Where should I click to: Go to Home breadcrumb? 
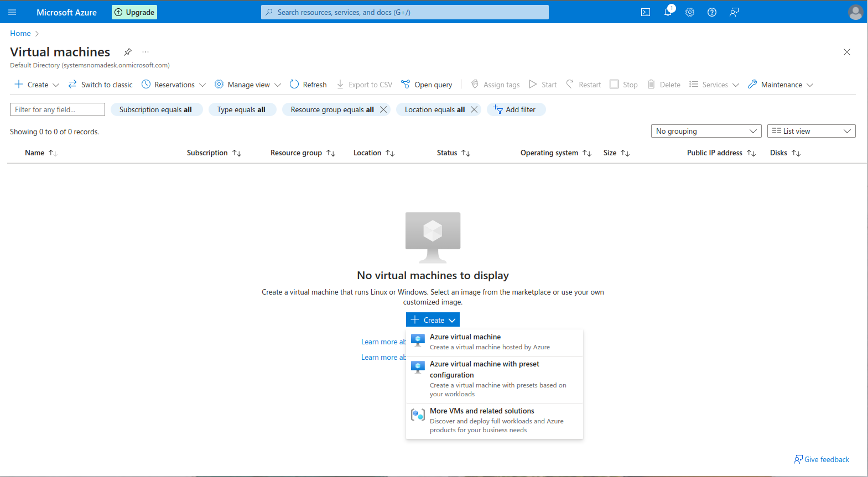(x=20, y=33)
